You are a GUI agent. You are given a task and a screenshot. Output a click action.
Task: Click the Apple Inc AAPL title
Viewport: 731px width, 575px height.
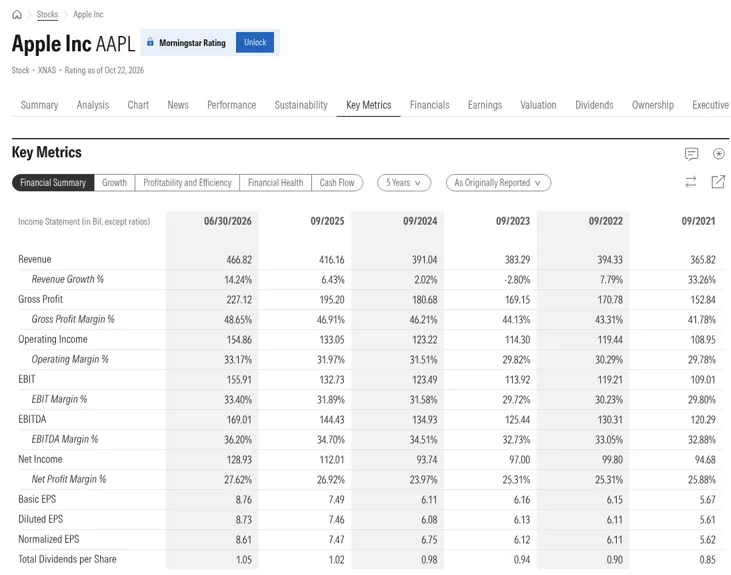tap(73, 44)
